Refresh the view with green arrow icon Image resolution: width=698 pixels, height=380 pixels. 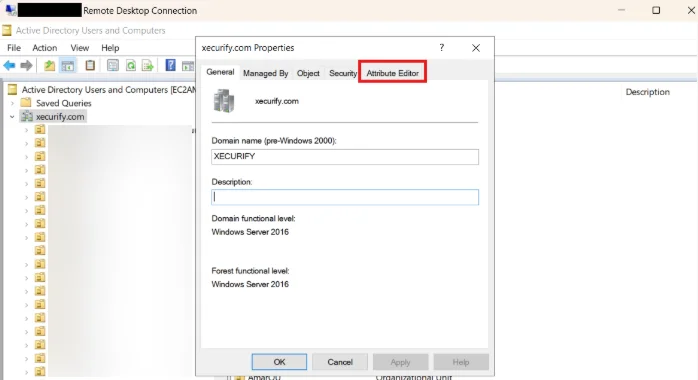[x=131, y=65]
